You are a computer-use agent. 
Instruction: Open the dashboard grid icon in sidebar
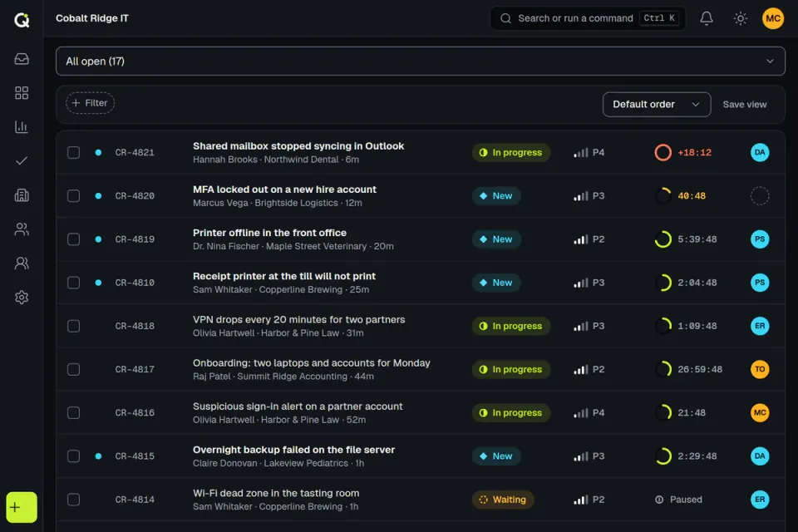[22, 92]
